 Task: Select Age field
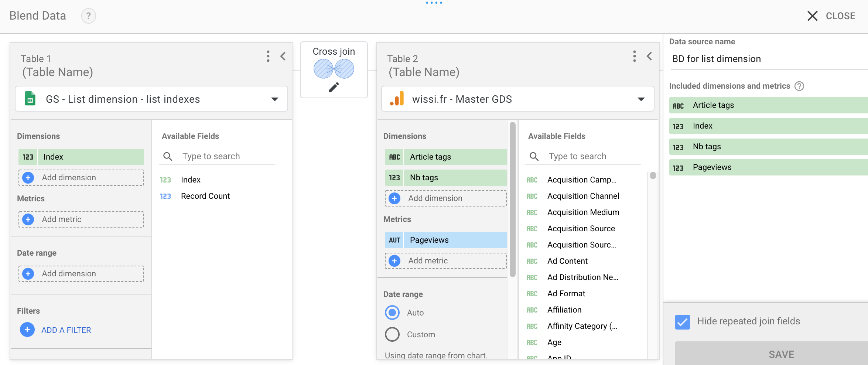pyautogui.click(x=554, y=342)
